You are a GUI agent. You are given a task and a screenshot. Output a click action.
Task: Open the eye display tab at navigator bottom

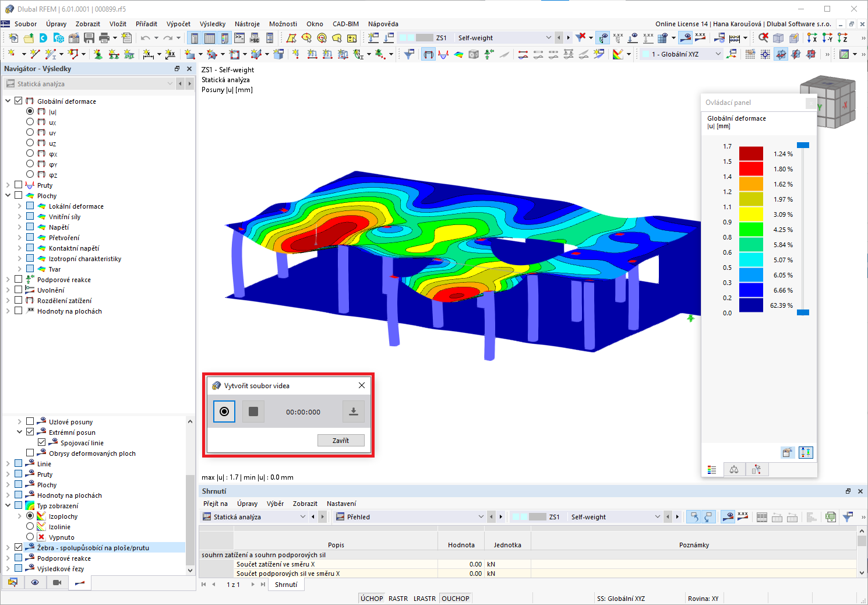click(x=35, y=582)
